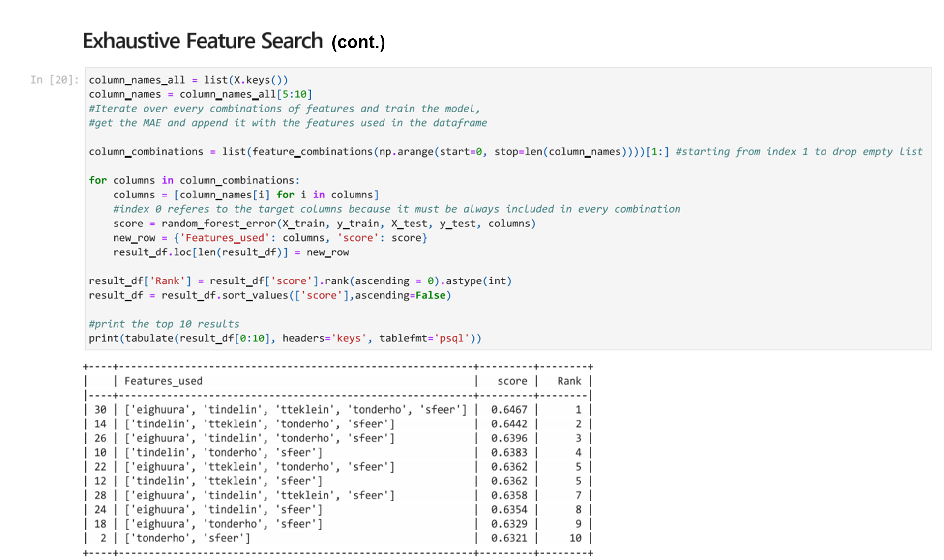Click the 'Iterate over every combinations' comment
Image resolution: width=944 pixels, height=560 pixels.
(x=284, y=109)
